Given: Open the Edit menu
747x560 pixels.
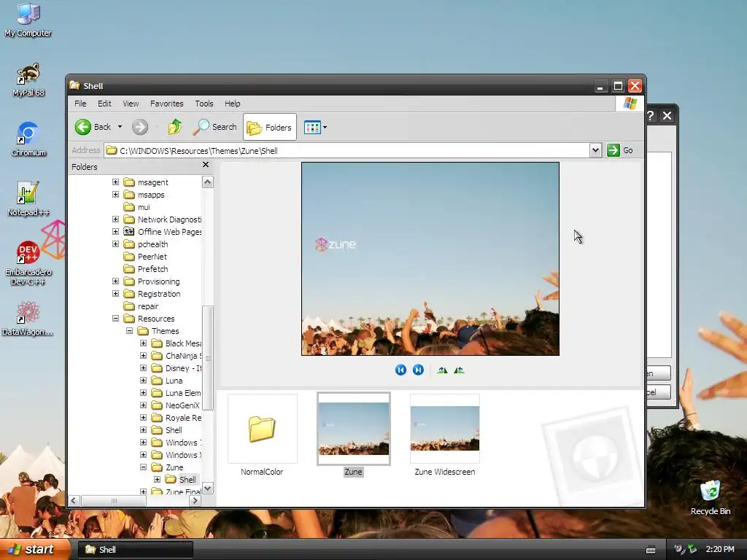Looking at the screenshot, I should 104,104.
